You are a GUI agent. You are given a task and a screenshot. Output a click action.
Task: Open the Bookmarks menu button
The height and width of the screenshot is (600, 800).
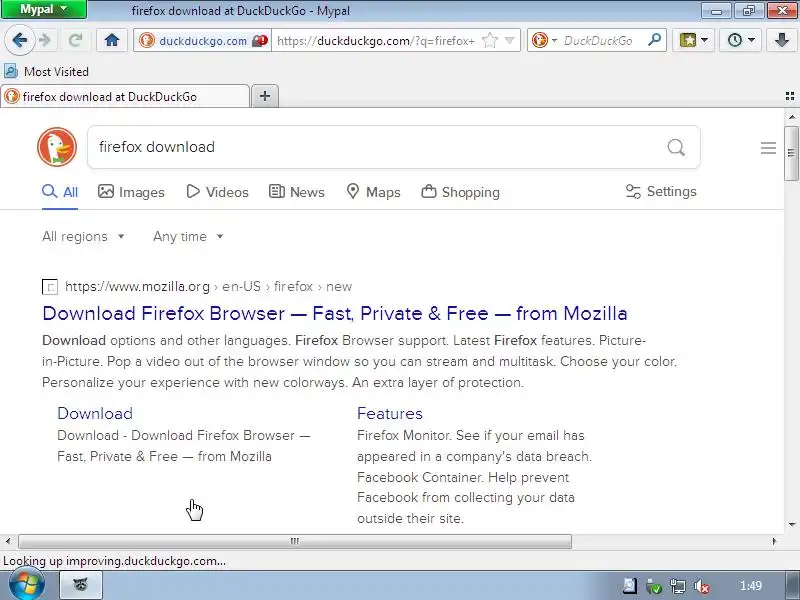693,40
